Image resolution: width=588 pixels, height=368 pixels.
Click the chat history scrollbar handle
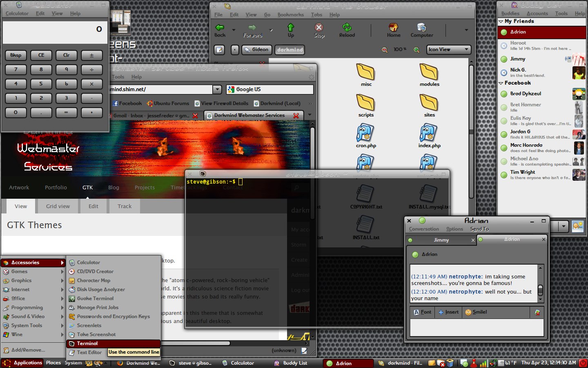pos(540,290)
